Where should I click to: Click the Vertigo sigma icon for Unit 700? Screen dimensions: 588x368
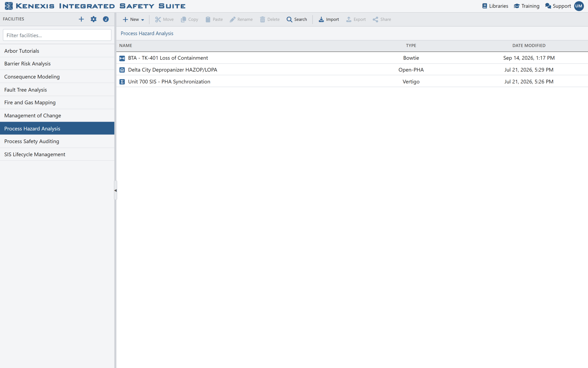pos(122,82)
